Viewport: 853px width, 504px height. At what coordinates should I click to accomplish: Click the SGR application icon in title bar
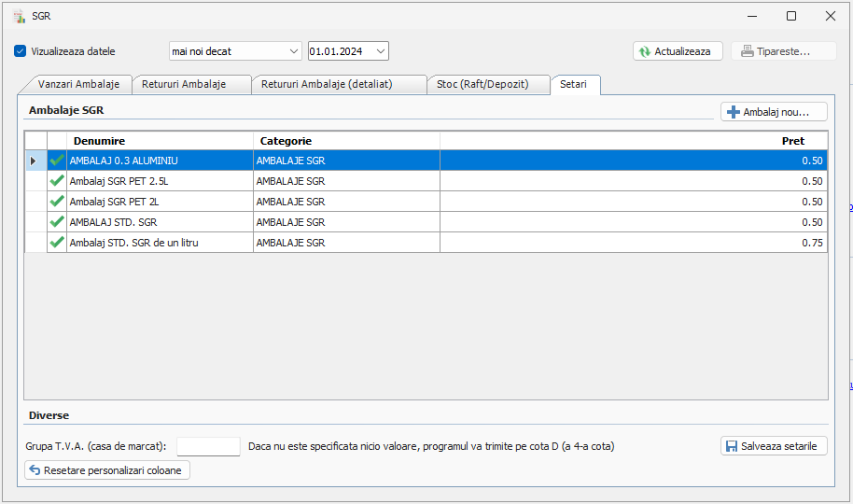tap(18, 16)
